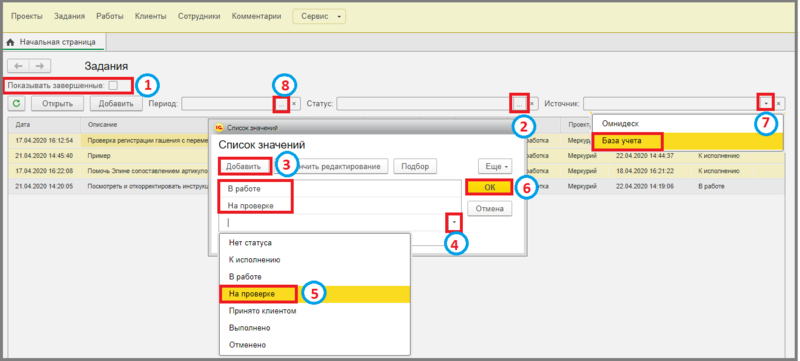The image size is (800, 361).
Task: Open the Сотрудники menu
Action: [x=199, y=16]
